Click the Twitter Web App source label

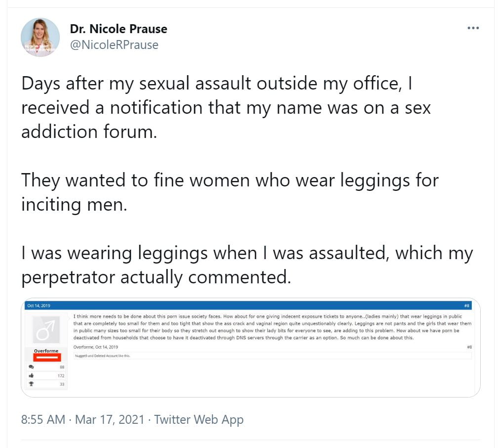click(199, 420)
